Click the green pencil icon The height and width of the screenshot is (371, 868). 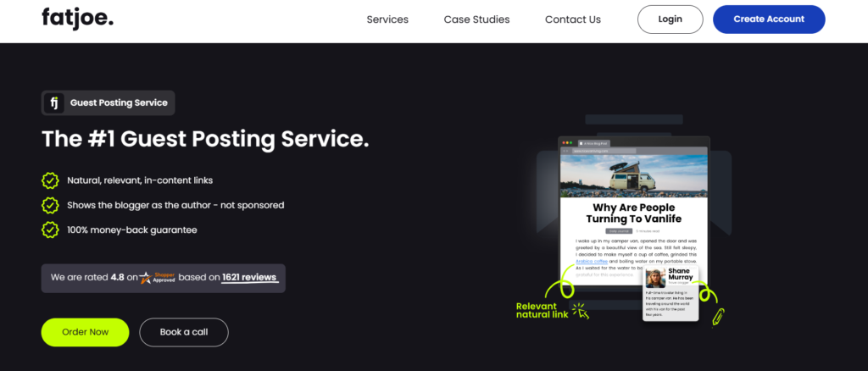718,318
